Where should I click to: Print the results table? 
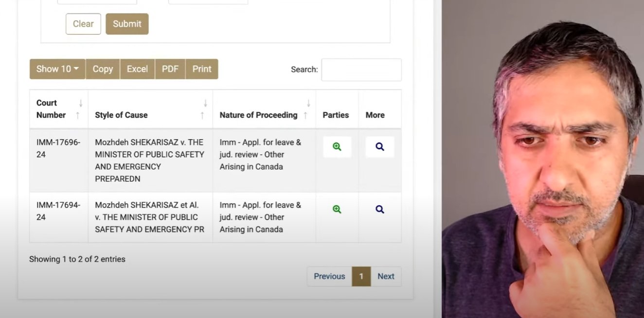[202, 69]
